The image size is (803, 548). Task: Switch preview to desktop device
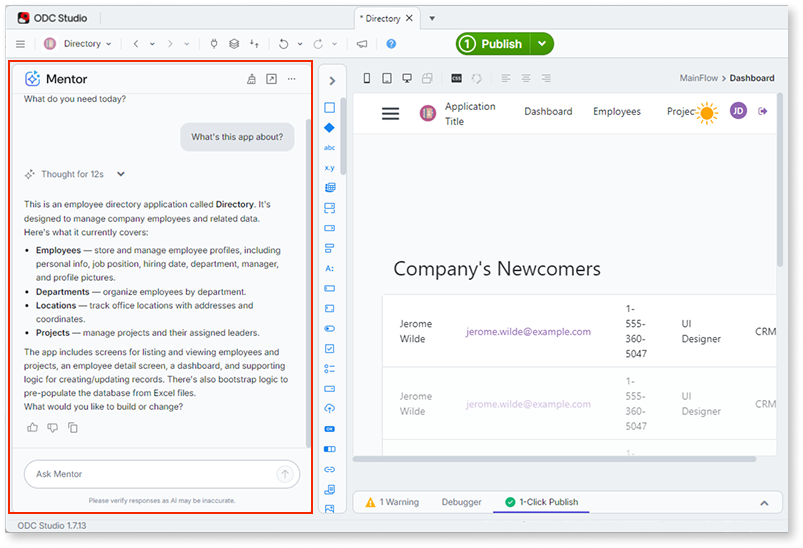point(407,78)
